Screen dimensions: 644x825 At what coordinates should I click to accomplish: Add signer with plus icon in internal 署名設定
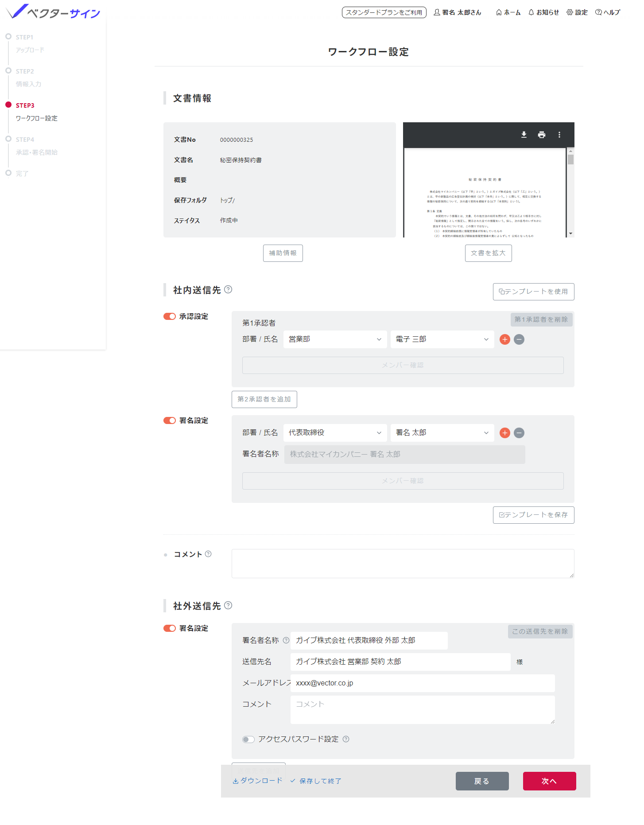click(x=505, y=433)
